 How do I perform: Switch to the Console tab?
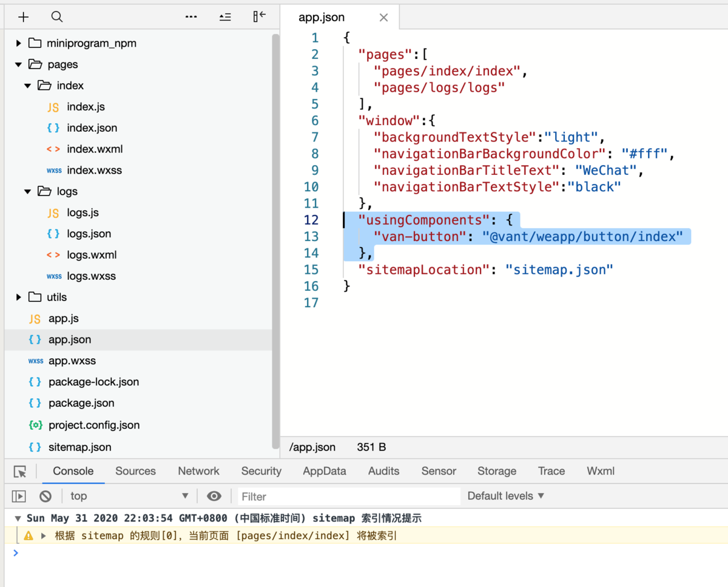tap(73, 471)
